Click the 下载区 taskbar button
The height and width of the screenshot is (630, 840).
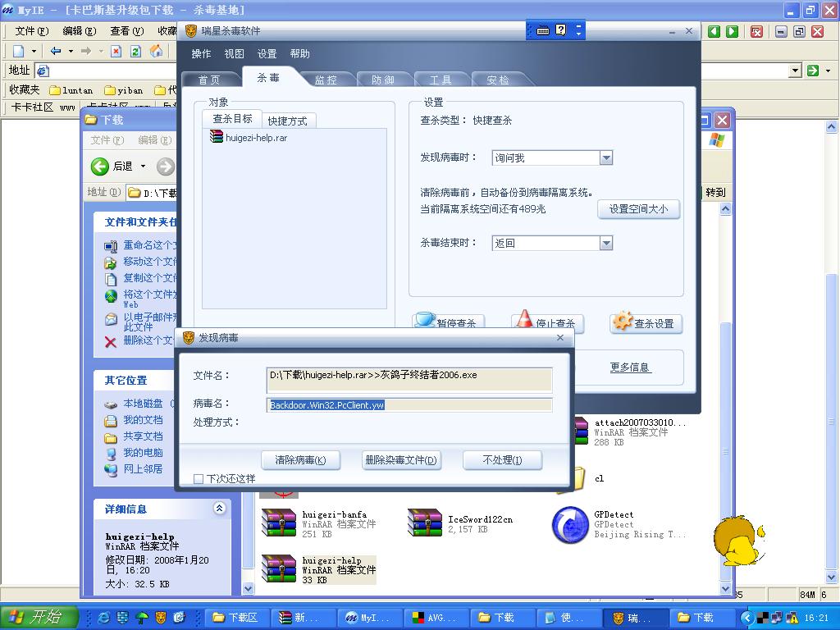[236, 618]
